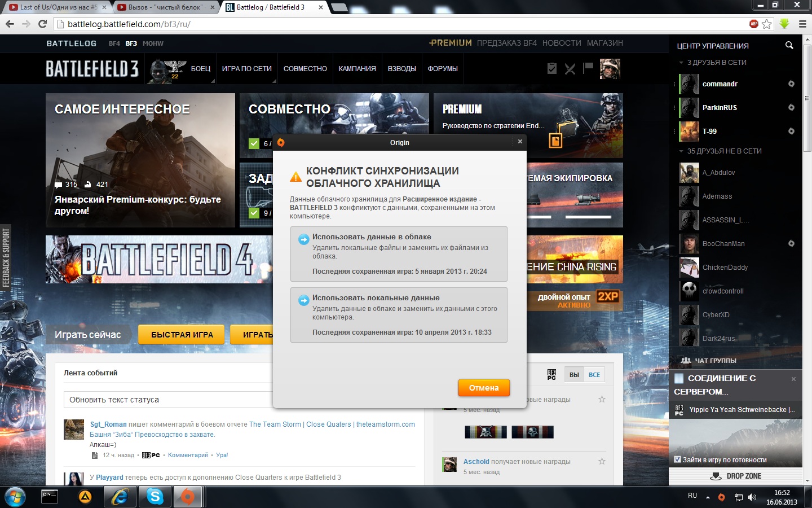Click the join icon next to ParkinRUS
This screenshot has height=508, width=812.
pyautogui.click(x=791, y=107)
